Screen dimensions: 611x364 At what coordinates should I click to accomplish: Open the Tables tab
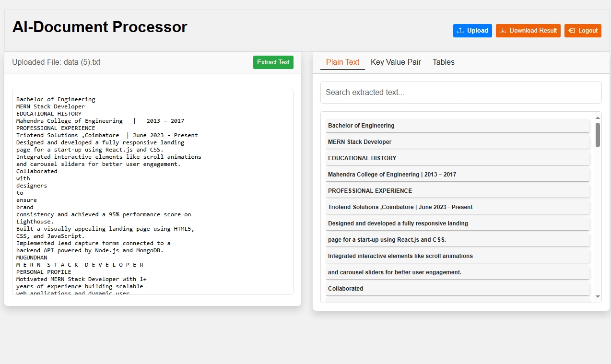pyautogui.click(x=443, y=62)
